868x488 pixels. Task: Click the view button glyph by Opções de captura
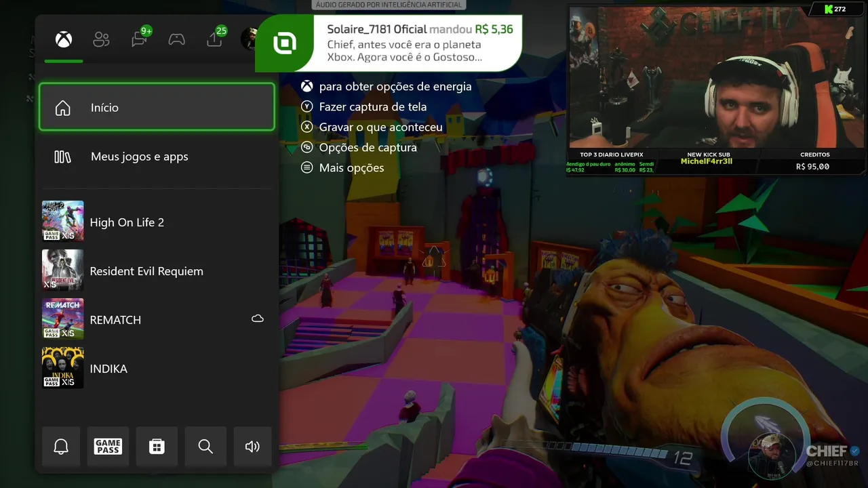[x=307, y=147]
